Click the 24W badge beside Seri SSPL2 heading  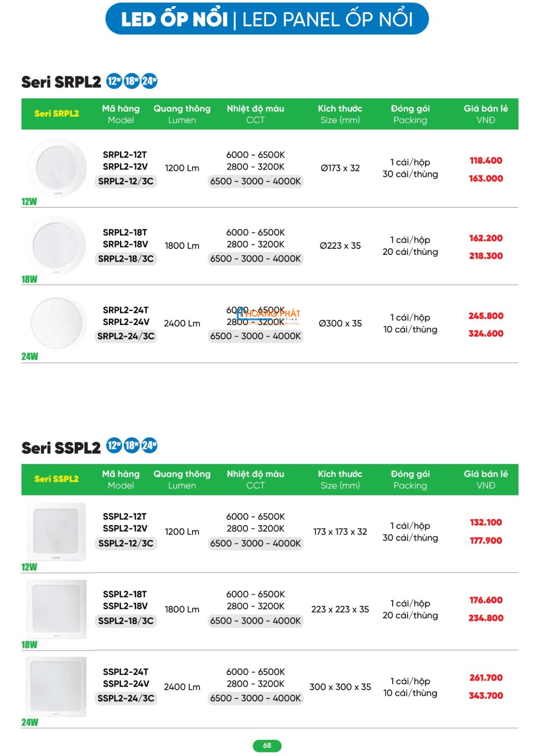(150, 446)
